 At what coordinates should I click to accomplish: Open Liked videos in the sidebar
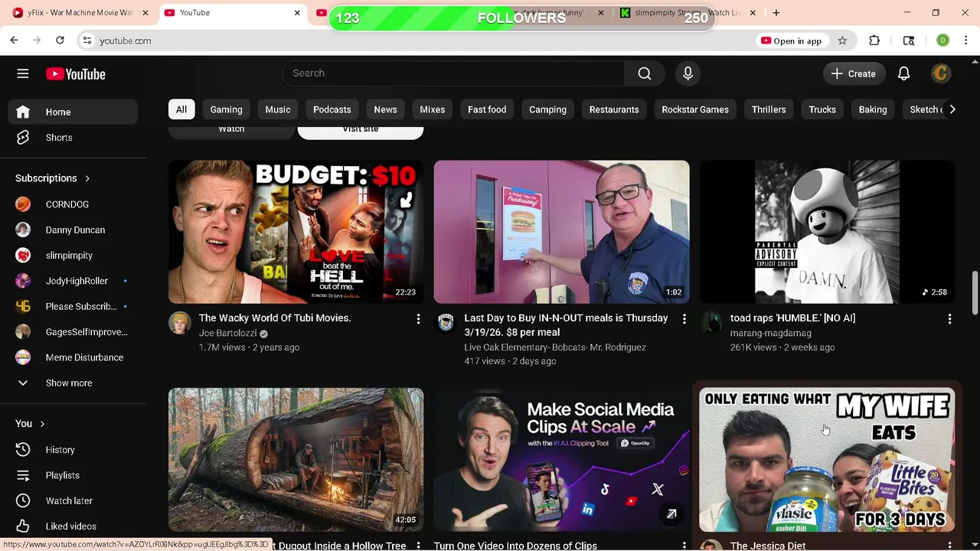[73, 527]
